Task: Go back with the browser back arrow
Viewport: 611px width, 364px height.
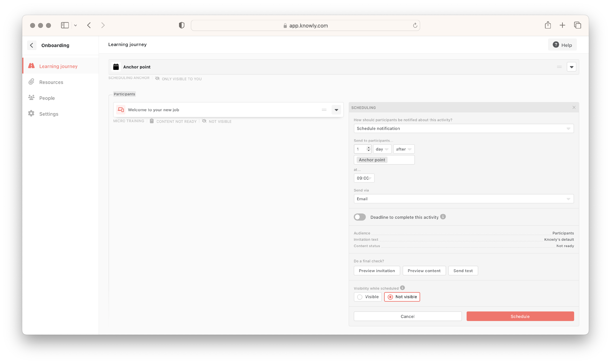Action: [89, 25]
